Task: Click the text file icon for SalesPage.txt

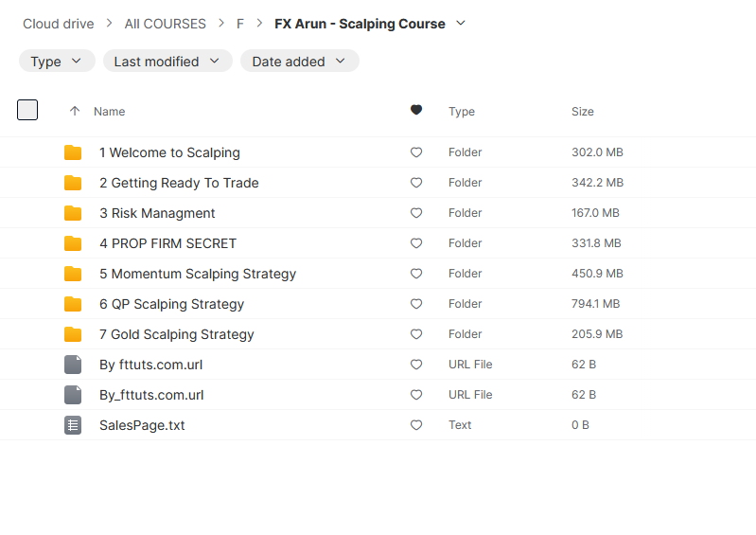Action: click(73, 425)
